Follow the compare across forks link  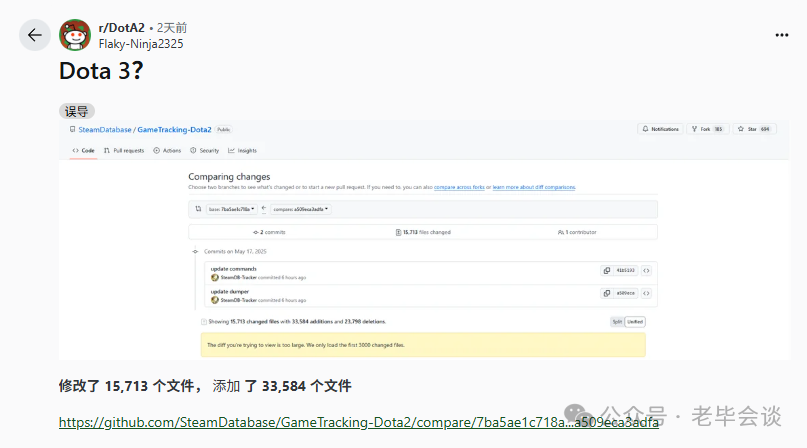point(459,187)
